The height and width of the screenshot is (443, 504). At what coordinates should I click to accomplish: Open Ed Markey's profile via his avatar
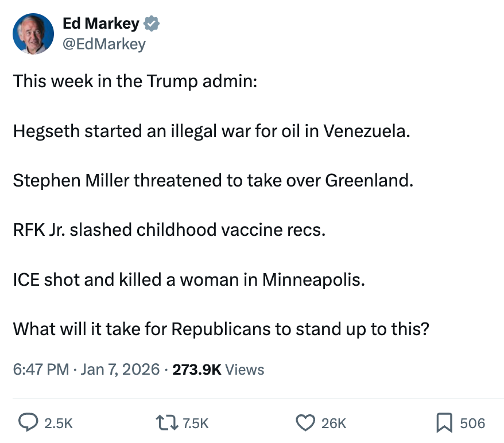point(33,33)
